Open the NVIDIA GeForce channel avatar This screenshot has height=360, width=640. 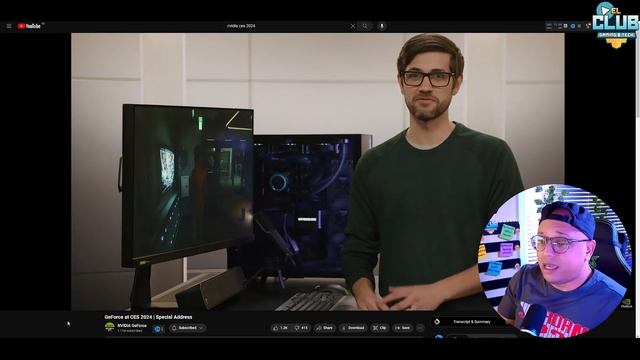pyautogui.click(x=109, y=327)
